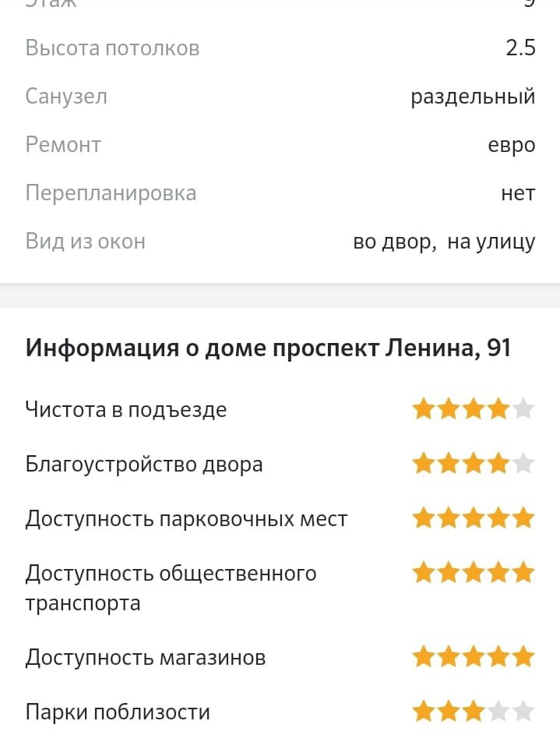This screenshot has height=735, width=560.
Task: Click last grey star of Парки поблизости
Action: [x=524, y=711]
